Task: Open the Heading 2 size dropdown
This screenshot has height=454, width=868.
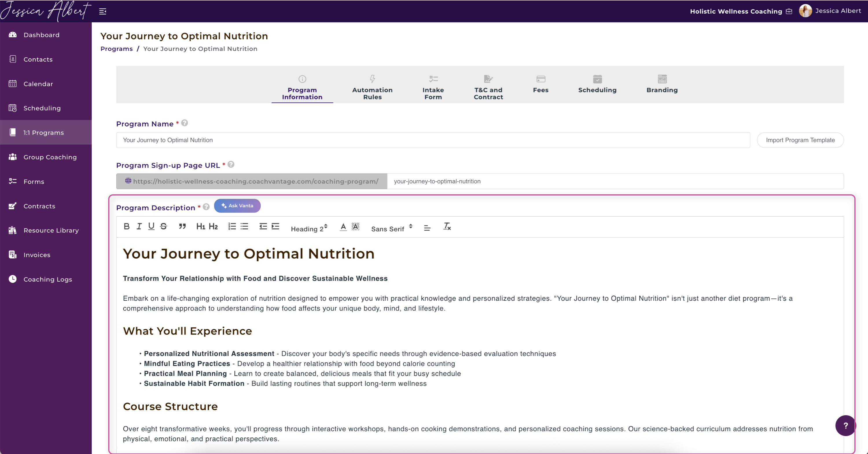Action: click(309, 229)
